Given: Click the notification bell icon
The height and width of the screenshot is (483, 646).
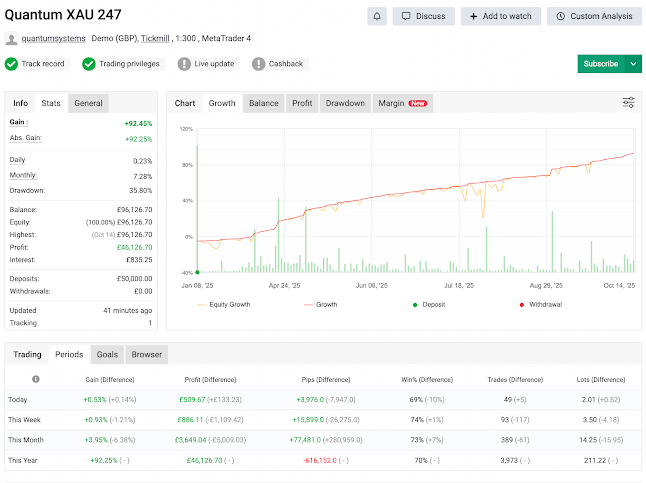Looking at the screenshot, I should 377,16.
